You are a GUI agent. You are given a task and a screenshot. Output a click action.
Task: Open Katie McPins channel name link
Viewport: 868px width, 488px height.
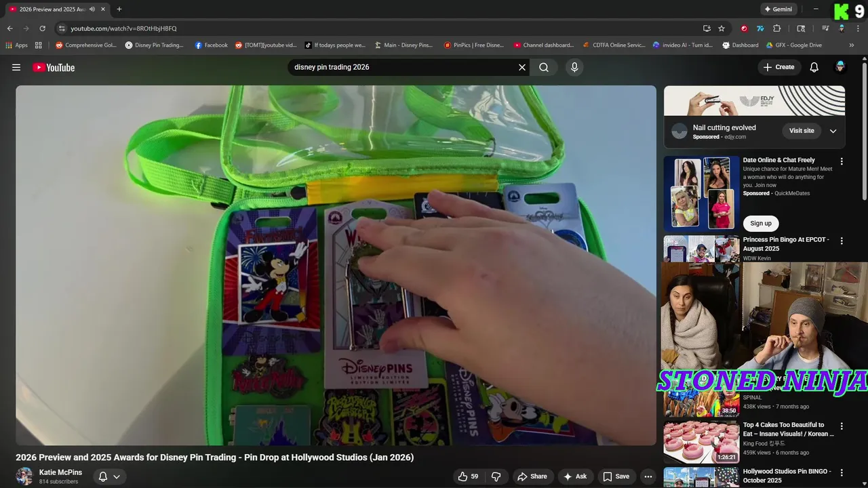point(60,472)
